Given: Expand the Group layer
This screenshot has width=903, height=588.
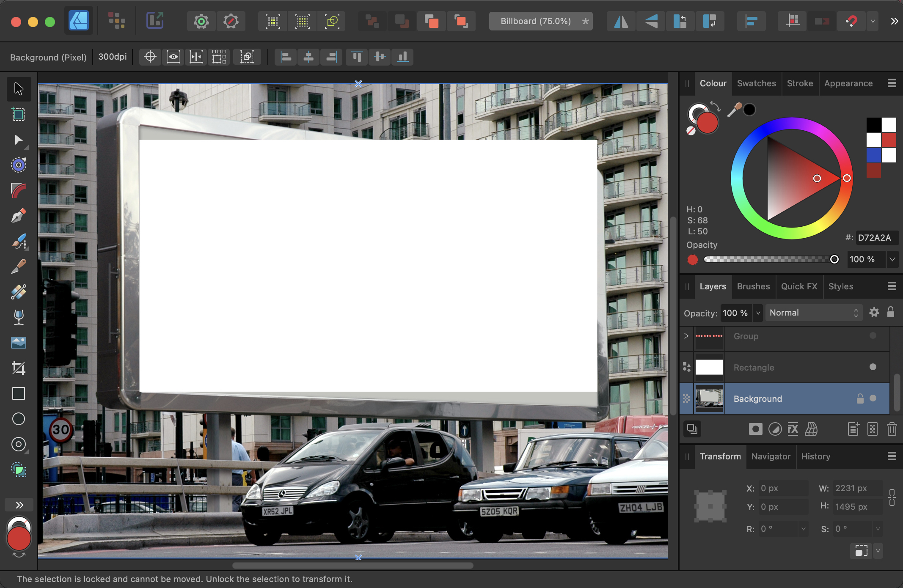Looking at the screenshot, I should [686, 335].
